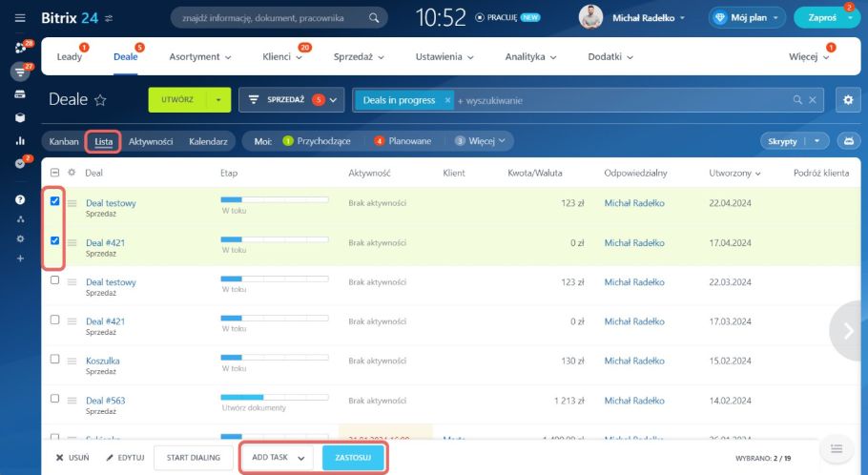
Task: Uncheck the selected Deal #421 checkbox
Action: pos(54,241)
